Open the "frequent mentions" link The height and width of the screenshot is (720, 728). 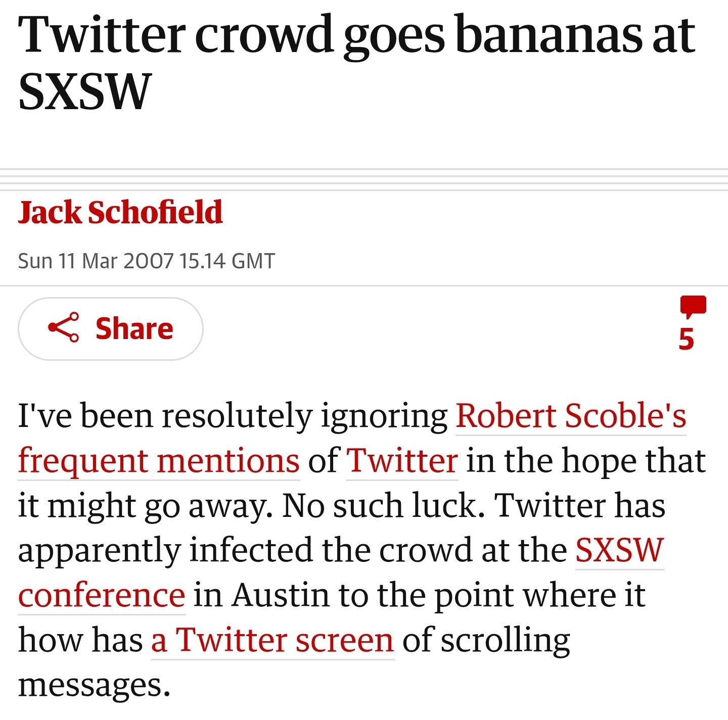tap(159, 461)
